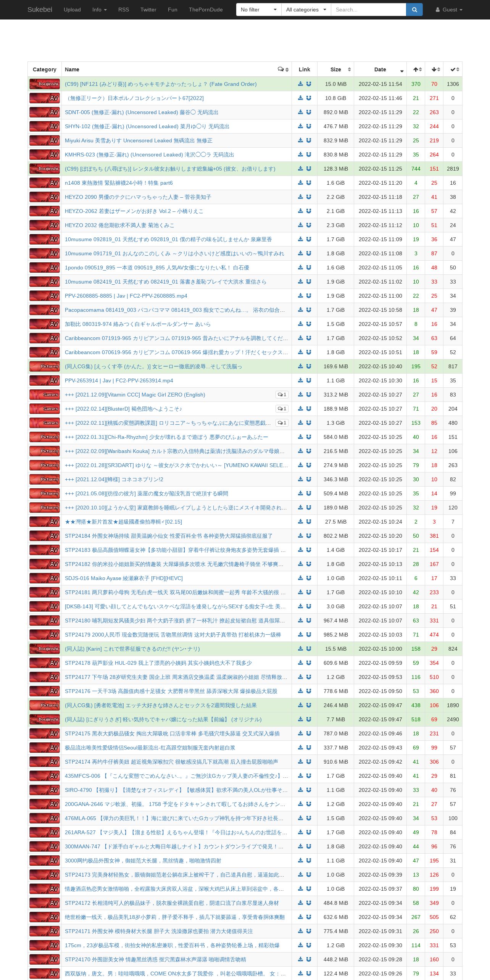Go to Sukebei home brand link

(40, 10)
